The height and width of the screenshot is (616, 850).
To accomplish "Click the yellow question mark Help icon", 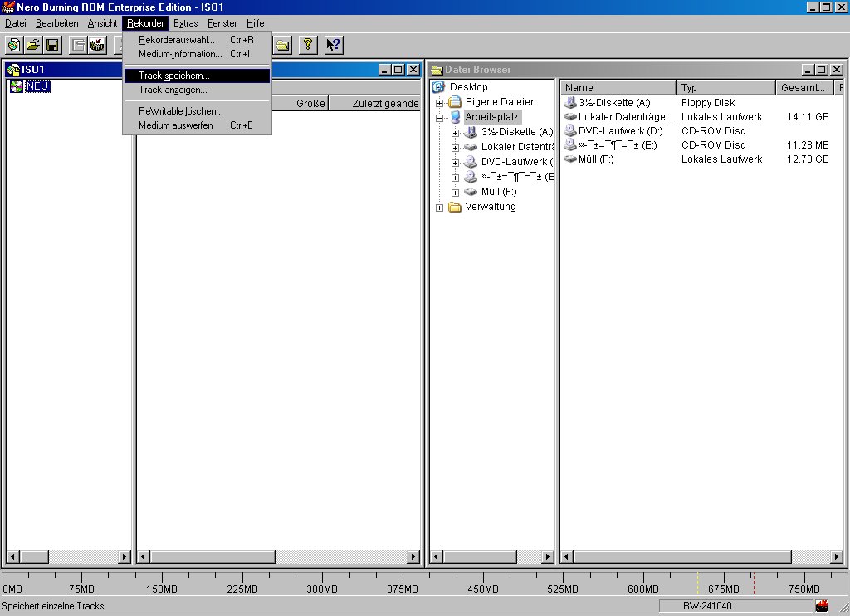I will 308,45.
